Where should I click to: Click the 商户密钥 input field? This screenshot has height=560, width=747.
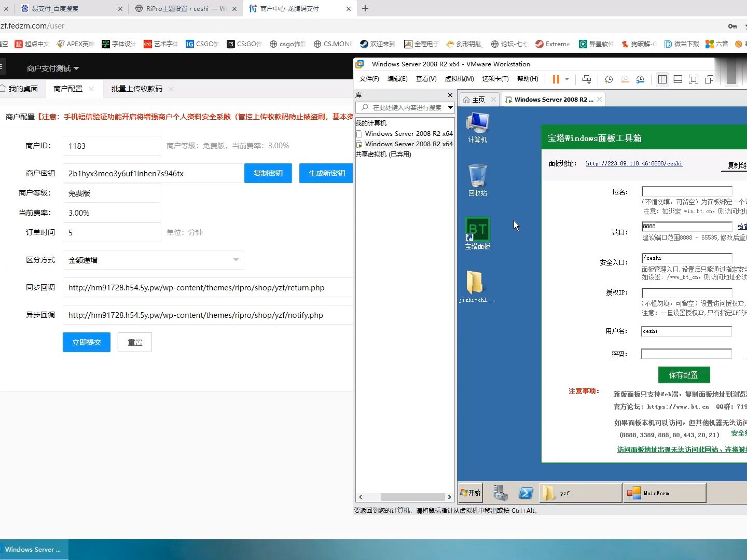(150, 173)
